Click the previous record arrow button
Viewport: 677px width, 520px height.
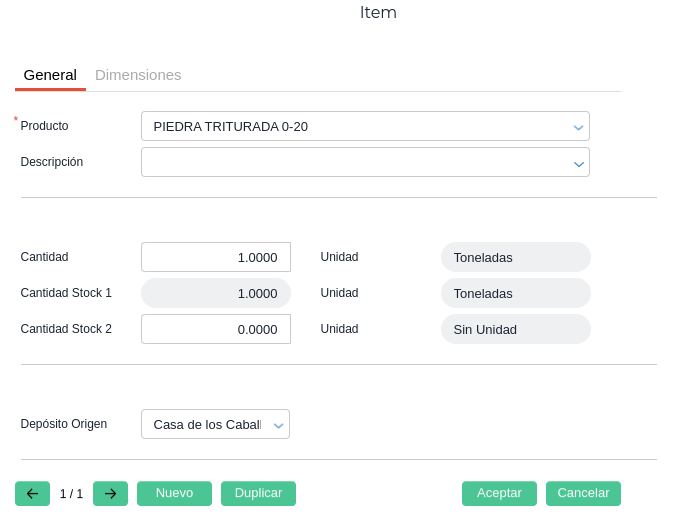[32, 493]
